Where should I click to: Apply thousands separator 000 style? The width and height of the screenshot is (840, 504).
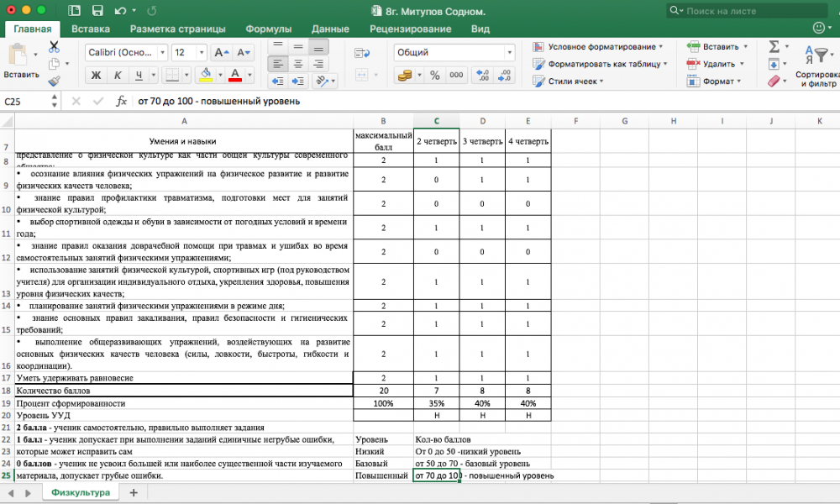coord(456,76)
